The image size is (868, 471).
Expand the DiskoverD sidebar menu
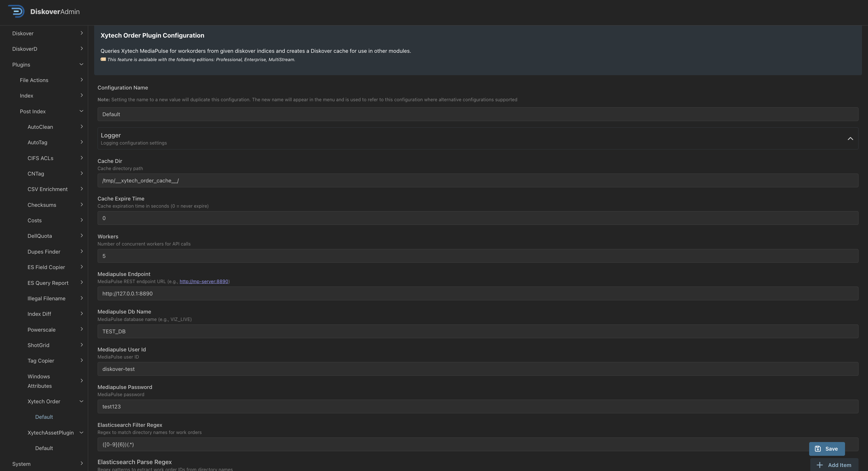pos(48,49)
